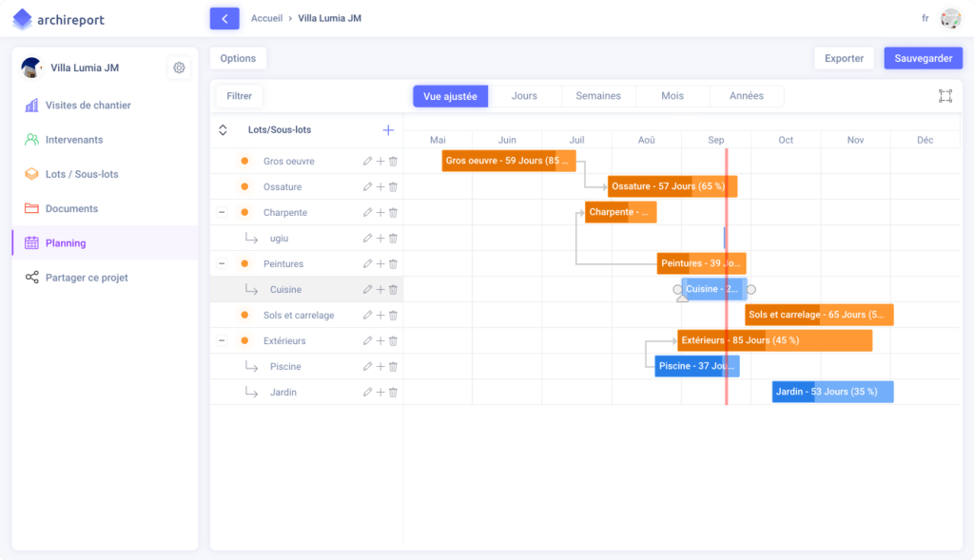Image resolution: width=974 pixels, height=560 pixels.
Task: Open the Filtrer options
Action: point(238,95)
